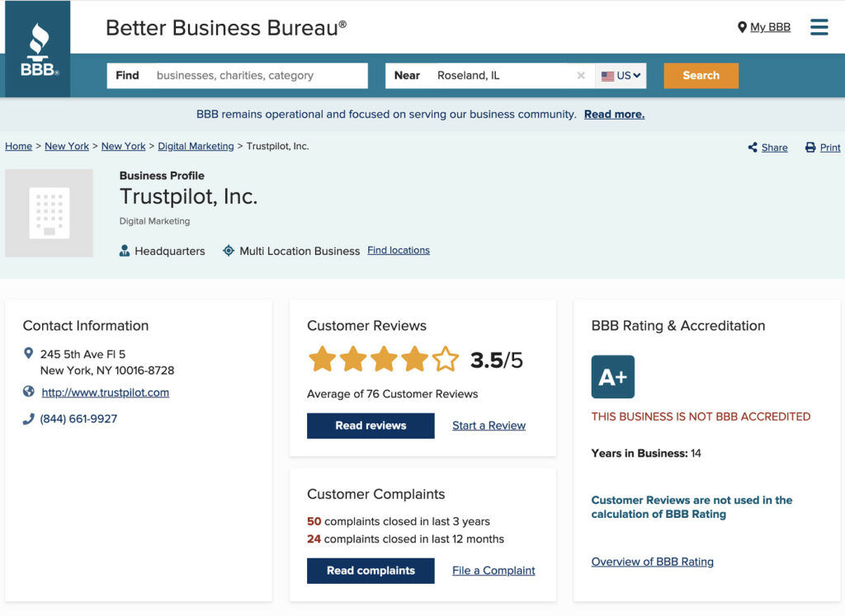
Task: Click the A+ rating badge
Action: click(x=613, y=377)
